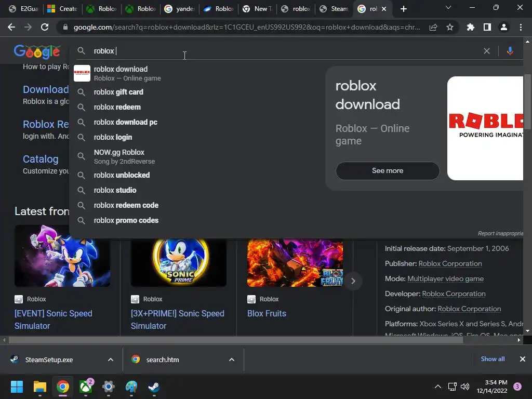
Task: Click the See more button
Action: pyautogui.click(x=388, y=170)
